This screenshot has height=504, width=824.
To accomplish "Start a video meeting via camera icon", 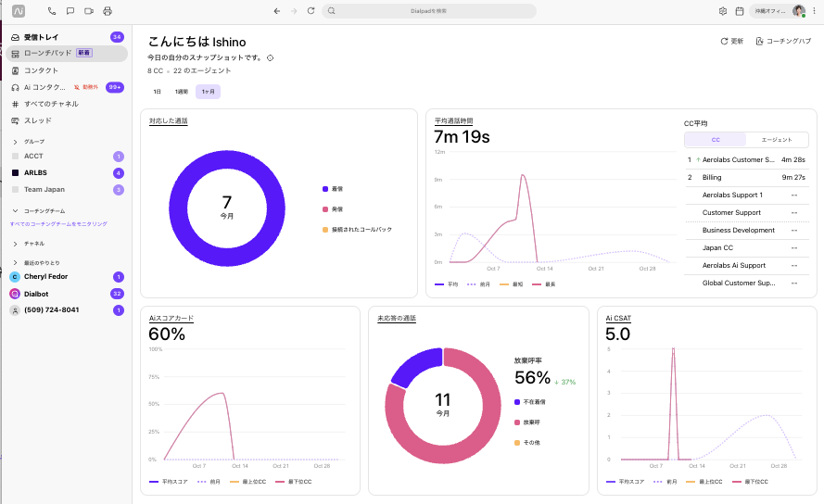I will [89, 11].
